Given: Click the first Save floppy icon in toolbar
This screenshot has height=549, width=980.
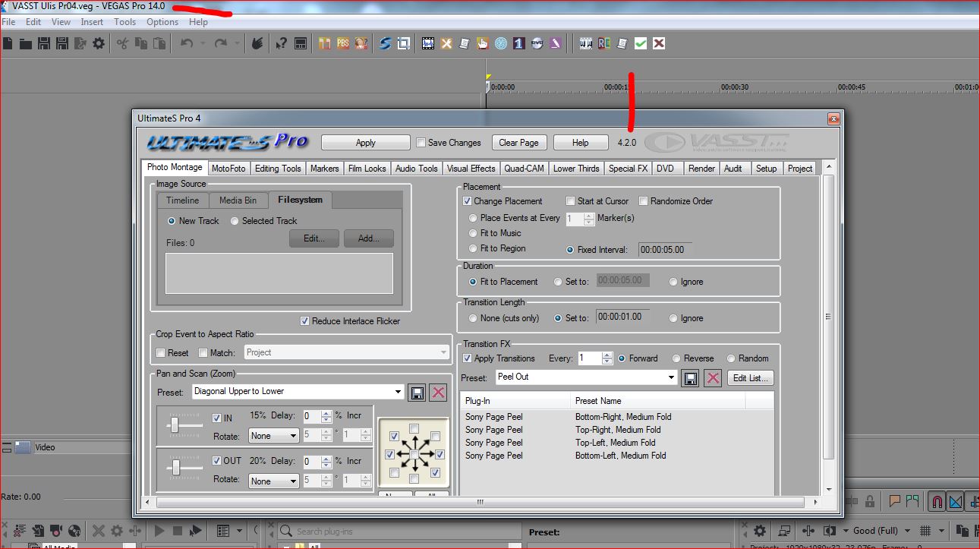Looking at the screenshot, I should (x=44, y=43).
